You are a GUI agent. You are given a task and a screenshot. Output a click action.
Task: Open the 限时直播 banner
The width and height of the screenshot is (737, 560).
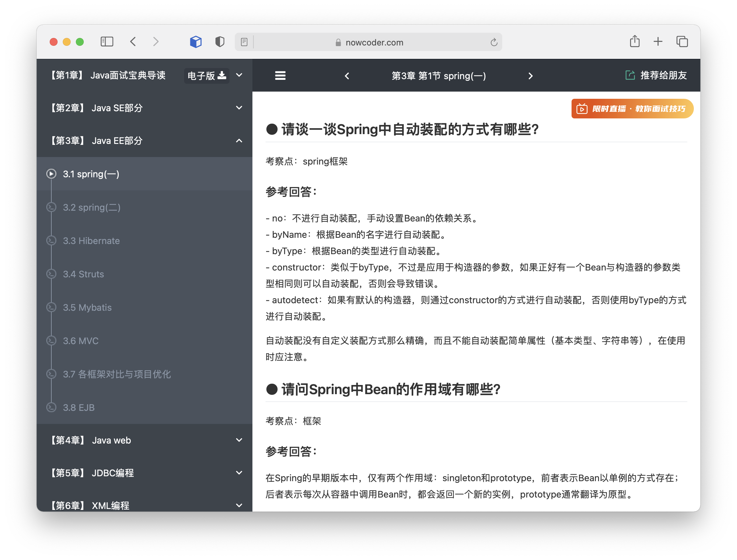(x=632, y=109)
